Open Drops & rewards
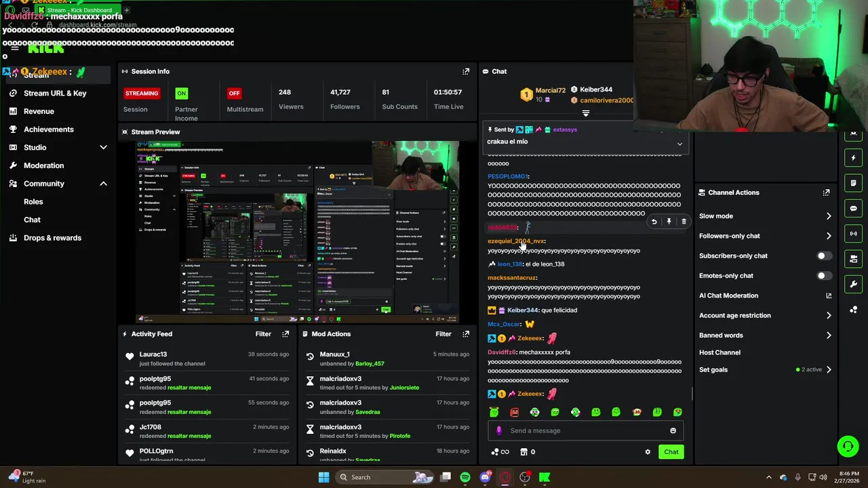 coord(52,238)
